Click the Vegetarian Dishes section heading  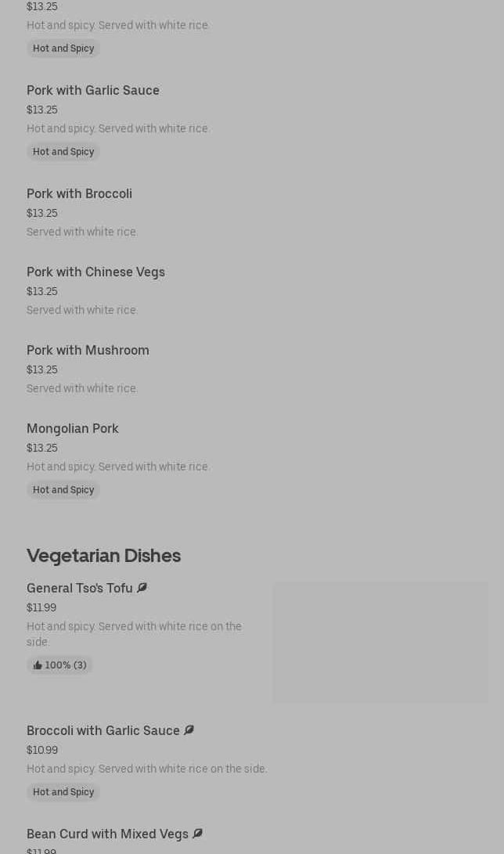103,556
